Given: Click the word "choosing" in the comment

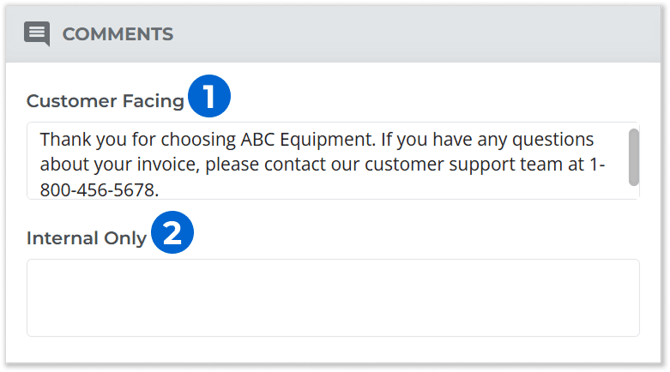Looking at the screenshot, I should [198, 140].
